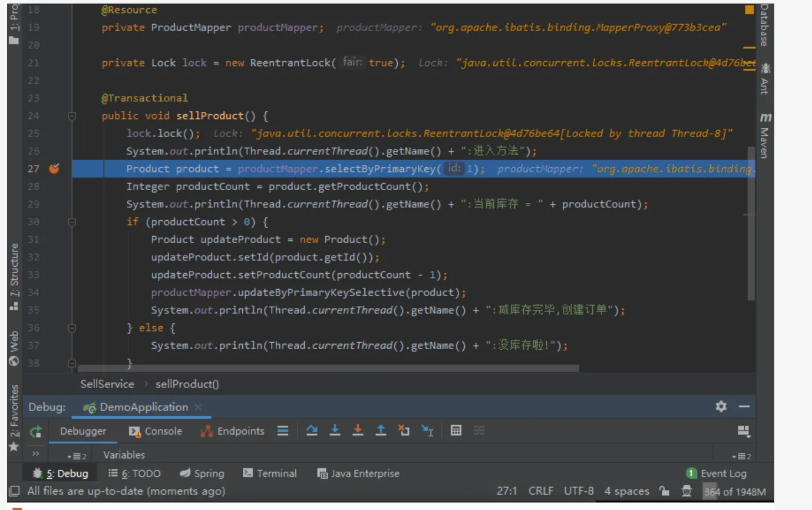Open the Frames layout dropdown next to Variables
This screenshot has height=510, width=812.
(77, 456)
